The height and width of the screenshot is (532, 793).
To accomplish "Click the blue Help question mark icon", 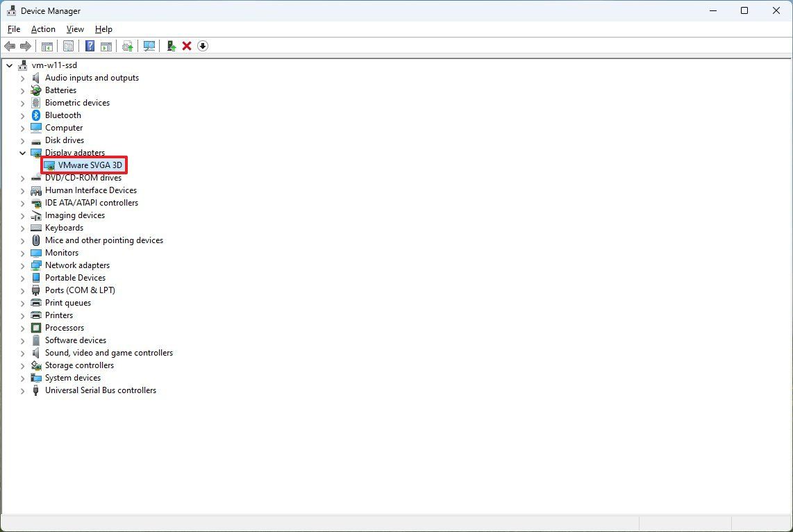I will tap(90, 46).
